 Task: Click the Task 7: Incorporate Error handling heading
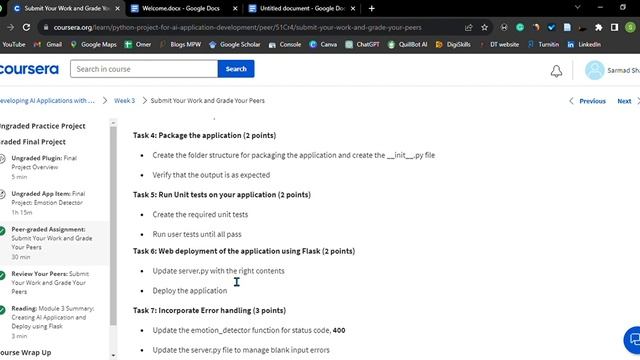pyautogui.click(x=209, y=310)
